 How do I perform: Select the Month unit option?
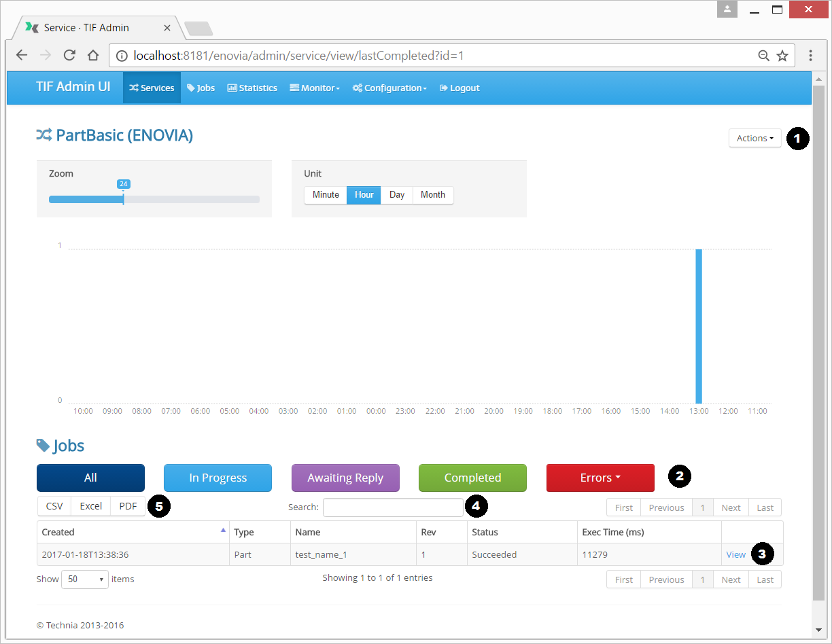coord(433,195)
